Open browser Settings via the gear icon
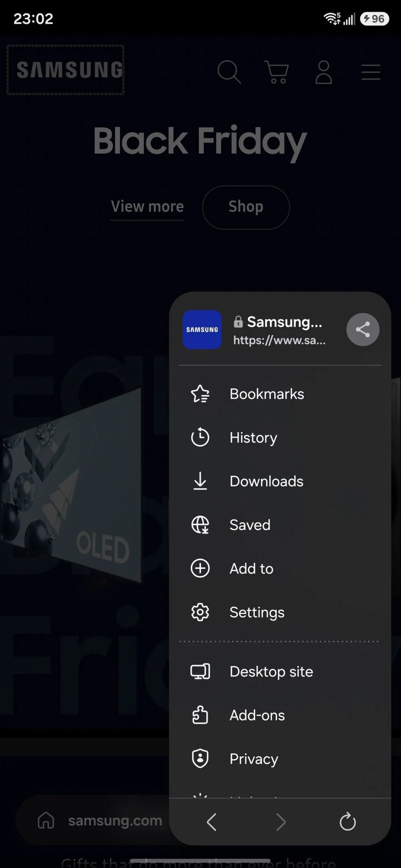This screenshot has height=868, width=401. (257, 612)
